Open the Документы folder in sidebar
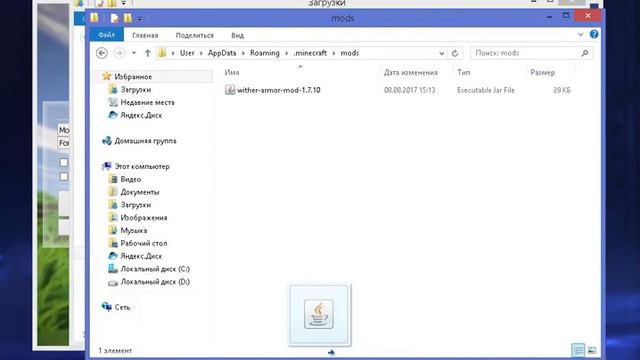 pos(140,192)
